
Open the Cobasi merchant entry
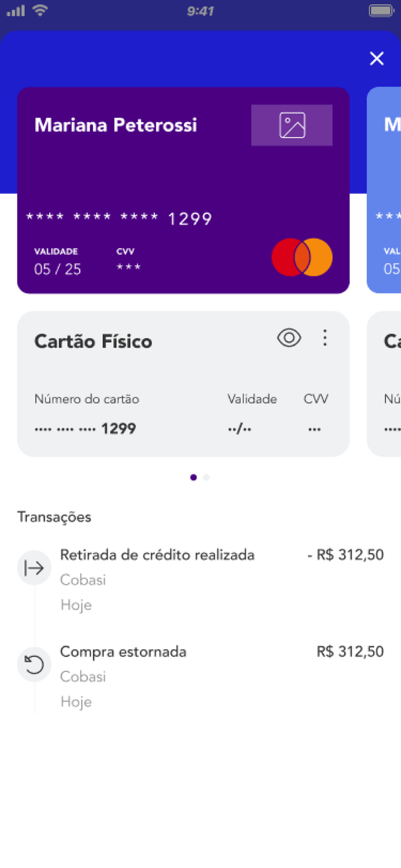pyautogui.click(x=83, y=580)
